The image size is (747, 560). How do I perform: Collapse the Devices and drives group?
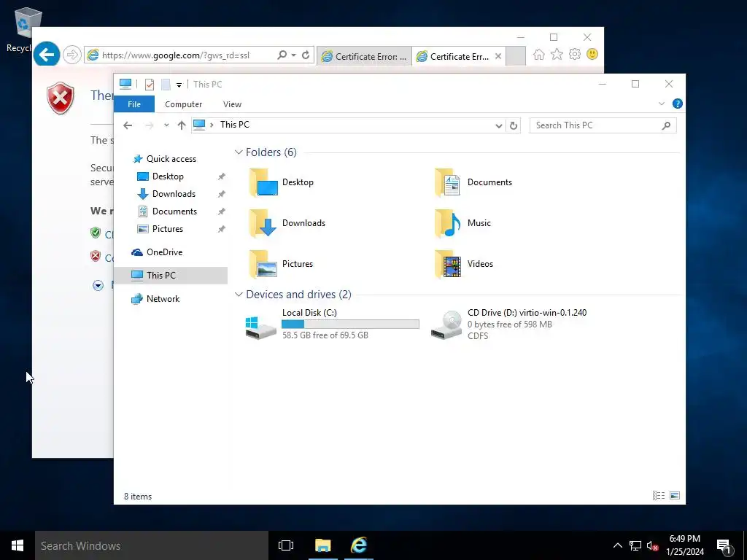[239, 295]
